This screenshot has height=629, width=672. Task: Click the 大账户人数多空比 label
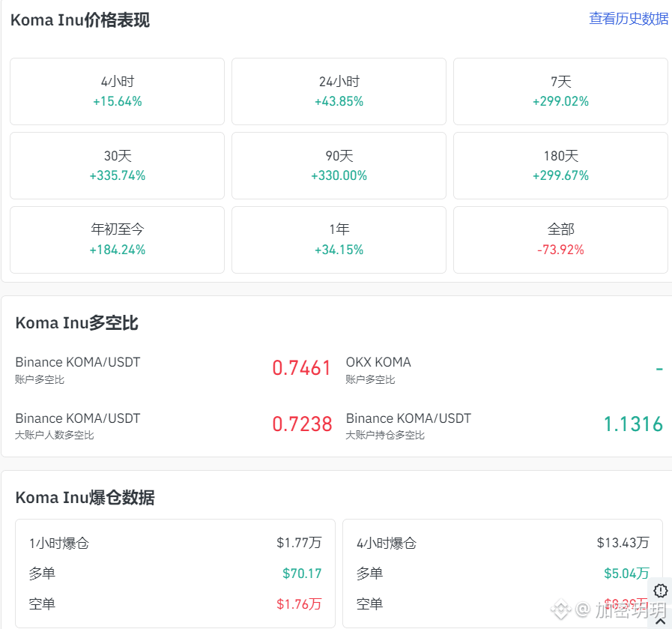[x=55, y=436]
